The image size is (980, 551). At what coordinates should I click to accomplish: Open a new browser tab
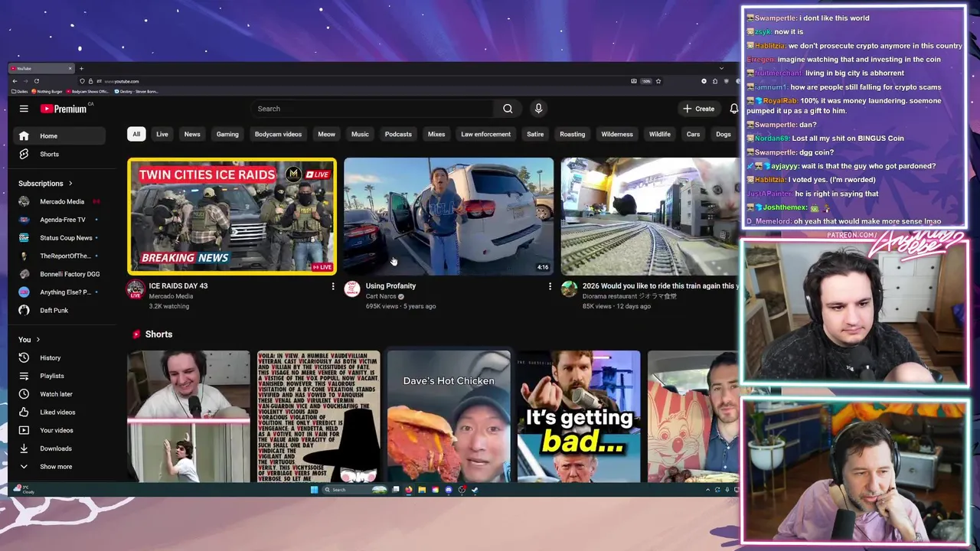click(81, 68)
